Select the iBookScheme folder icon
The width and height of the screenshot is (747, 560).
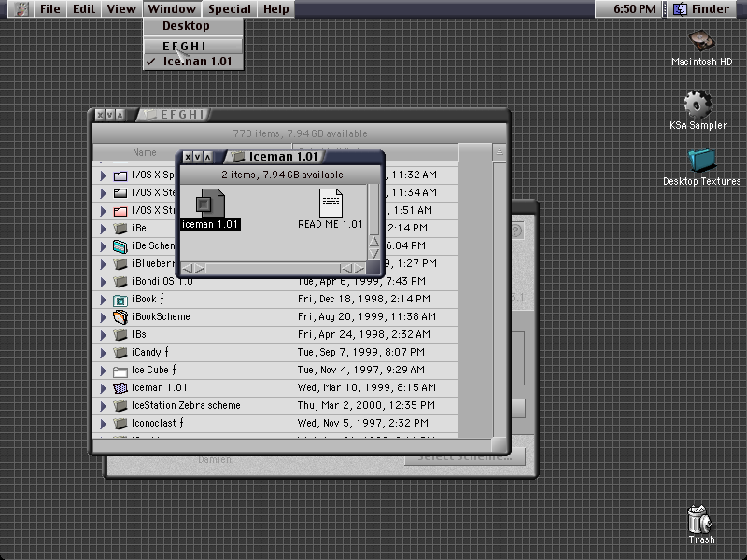[x=120, y=317]
